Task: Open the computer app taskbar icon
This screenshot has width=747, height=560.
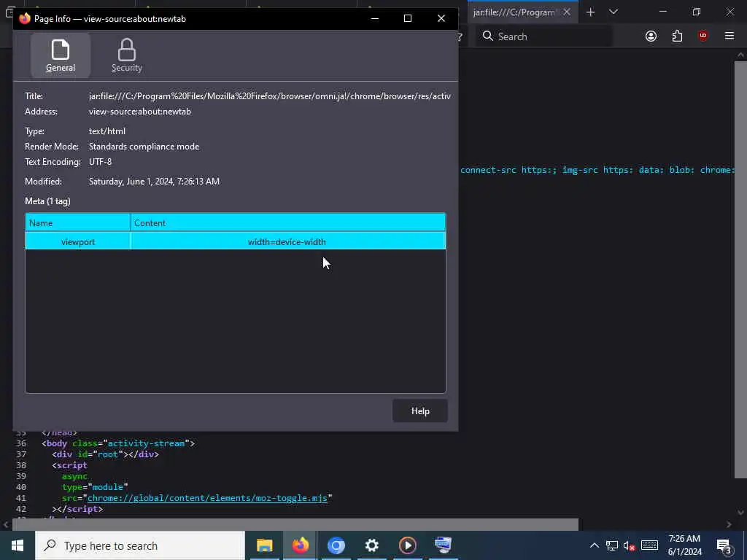Action: pyautogui.click(x=443, y=545)
